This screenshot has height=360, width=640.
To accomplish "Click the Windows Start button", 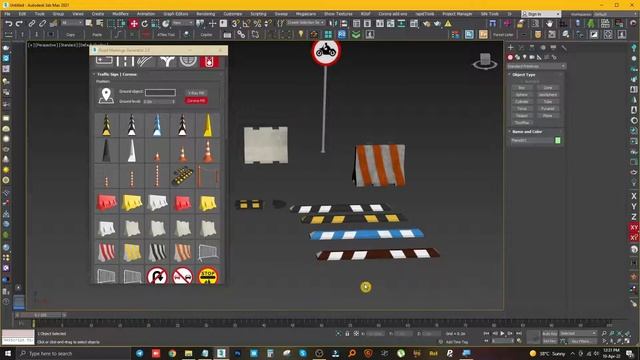I will (7, 353).
